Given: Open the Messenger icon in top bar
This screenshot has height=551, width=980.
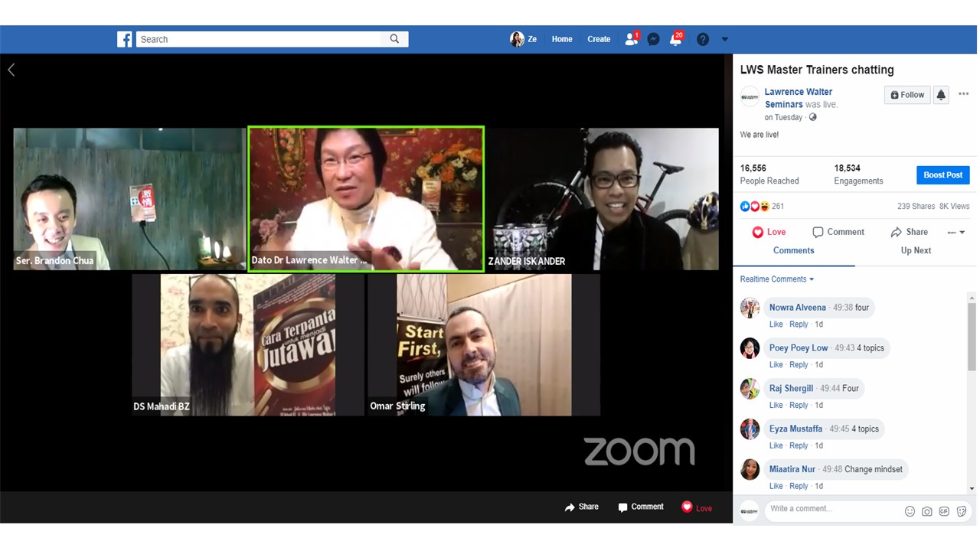Looking at the screenshot, I should pos(653,39).
